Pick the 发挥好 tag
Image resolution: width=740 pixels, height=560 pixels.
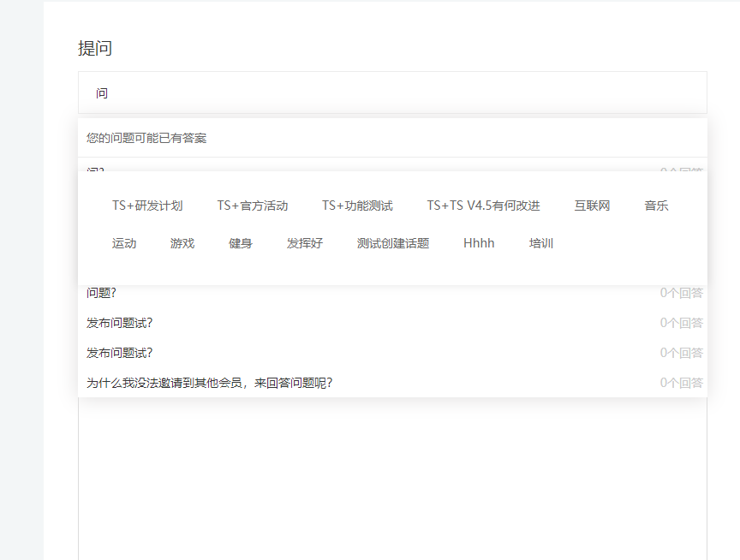(x=305, y=243)
